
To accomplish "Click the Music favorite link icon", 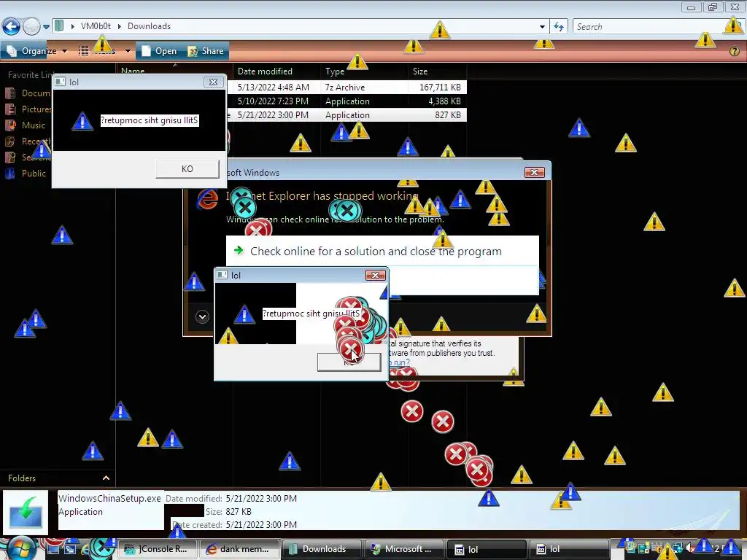I will tap(10, 125).
